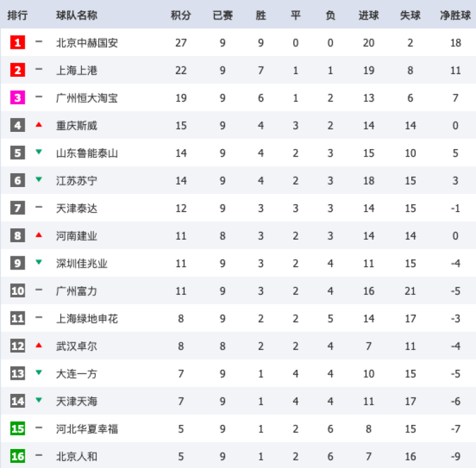Click the red rank 1 badge

(17, 43)
